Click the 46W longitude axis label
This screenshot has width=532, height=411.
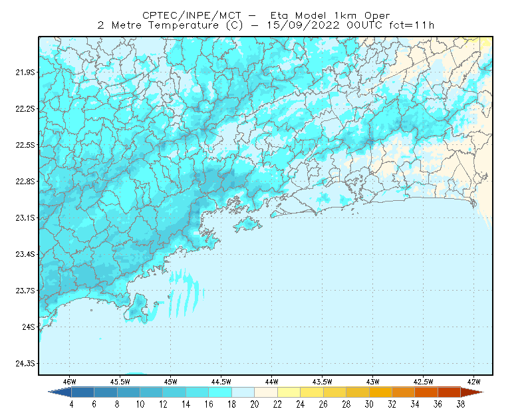pos(69,382)
